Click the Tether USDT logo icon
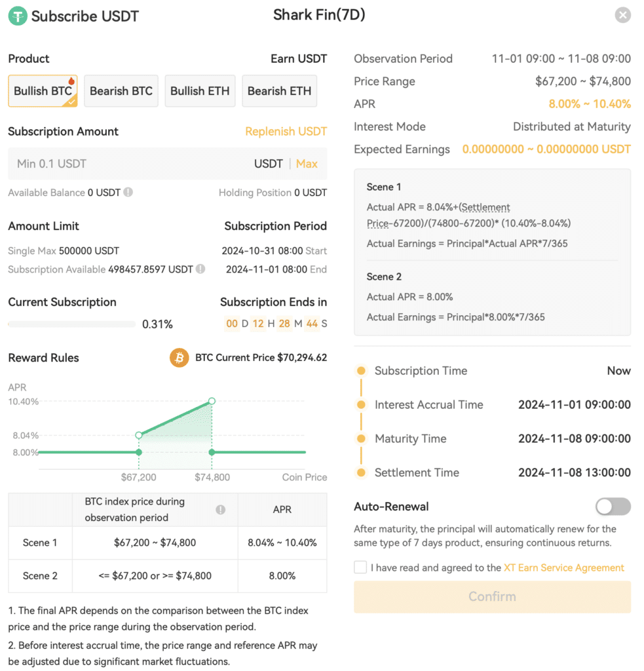Viewport: 644px width, 671px height. pos(16,16)
